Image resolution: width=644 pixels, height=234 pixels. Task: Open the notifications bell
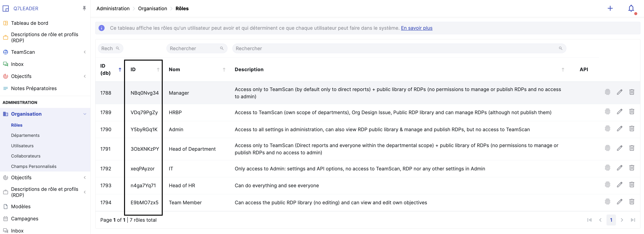pos(631,9)
